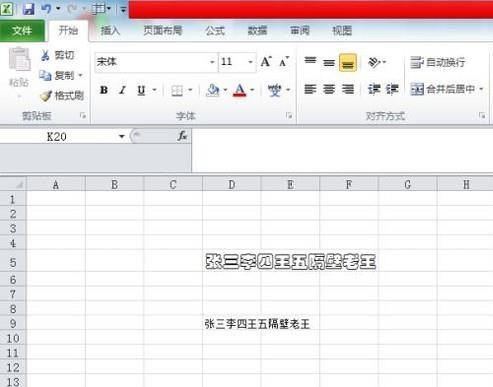493x387 pixels.
Task: Expand the fill color dropdown arrow
Action: 225,90
